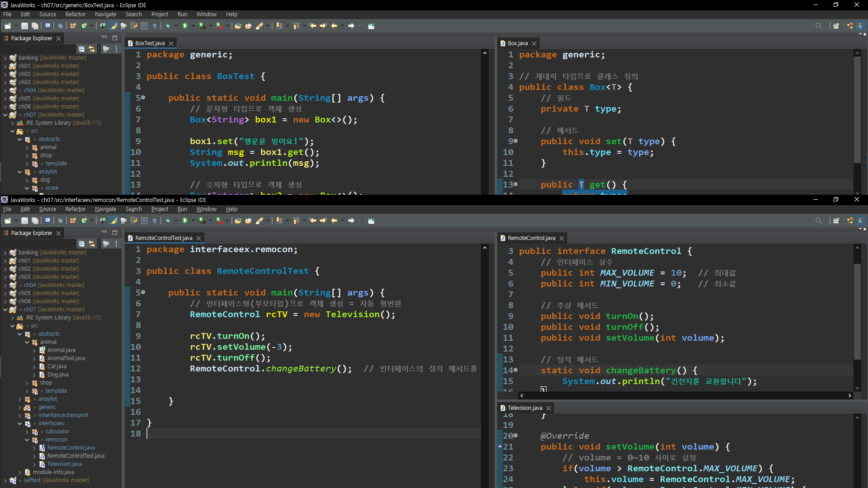Click Collapse All in lower Package Explorer
Image resolution: width=868 pixels, height=488 pixels.
(x=81, y=244)
